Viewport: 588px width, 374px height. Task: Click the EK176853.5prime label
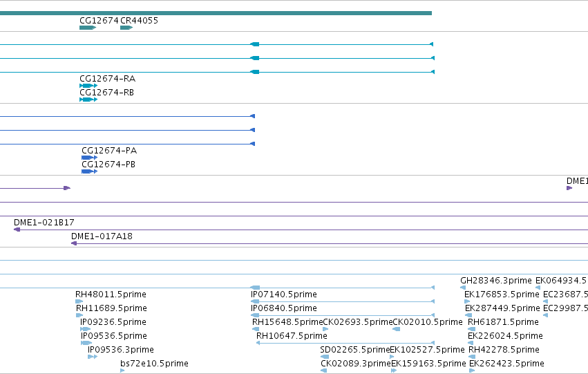(x=502, y=294)
